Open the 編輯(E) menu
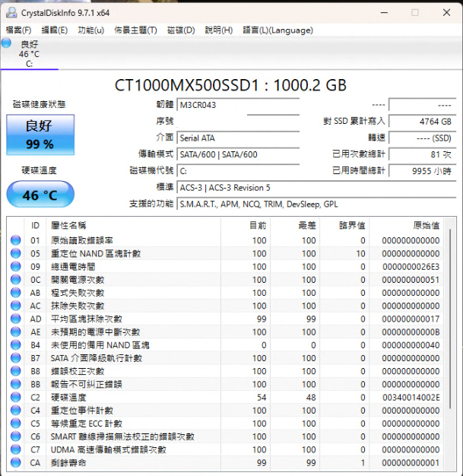Image resolution: width=463 pixels, height=476 pixels. click(54, 30)
